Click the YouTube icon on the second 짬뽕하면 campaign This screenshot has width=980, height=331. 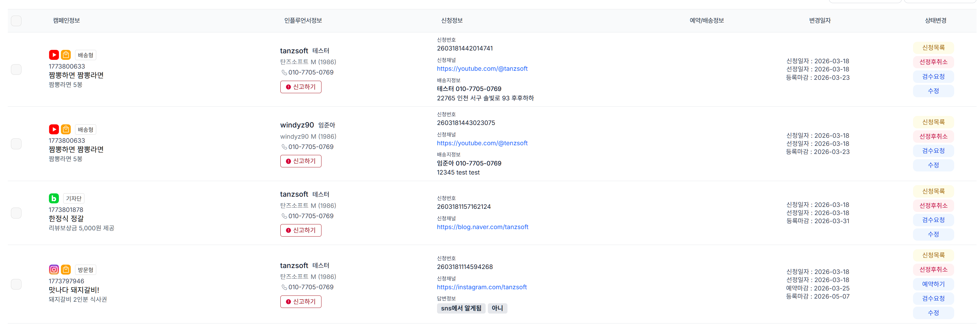(54, 129)
